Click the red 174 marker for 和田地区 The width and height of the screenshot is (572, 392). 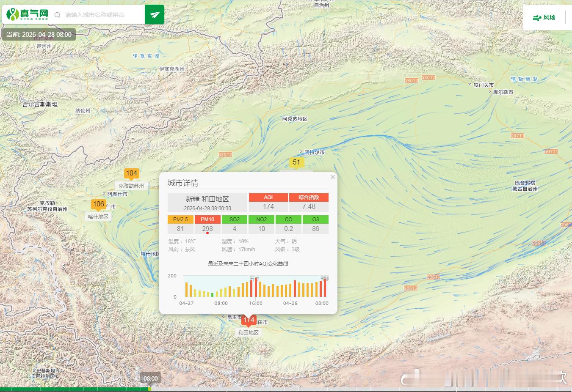tap(249, 321)
